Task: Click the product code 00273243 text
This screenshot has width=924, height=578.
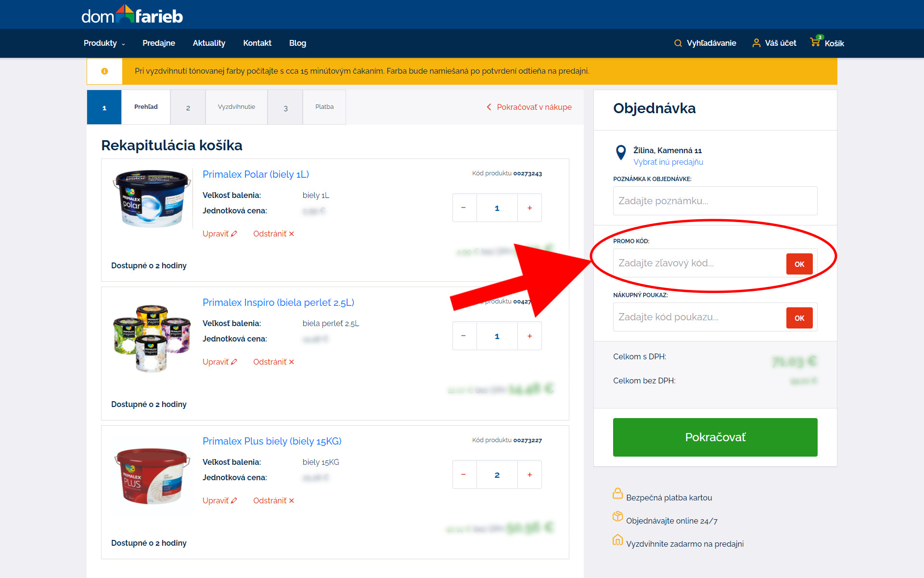Action: tap(527, 173)
